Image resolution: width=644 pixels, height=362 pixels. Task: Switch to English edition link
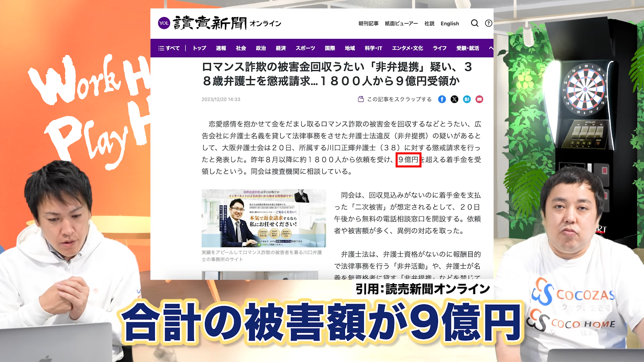coord(450,23)
